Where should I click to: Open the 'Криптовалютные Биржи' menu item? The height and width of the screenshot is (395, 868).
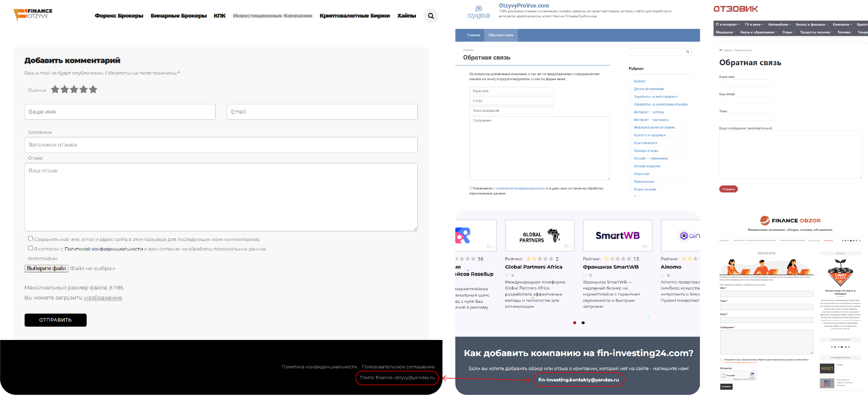click(x=354, y=16)
